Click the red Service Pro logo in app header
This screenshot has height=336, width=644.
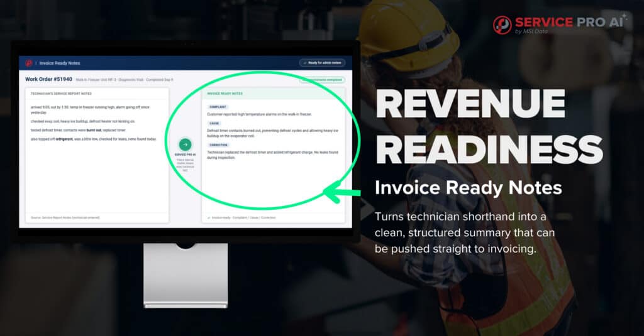pyautogui.click(x=29, y=63)
